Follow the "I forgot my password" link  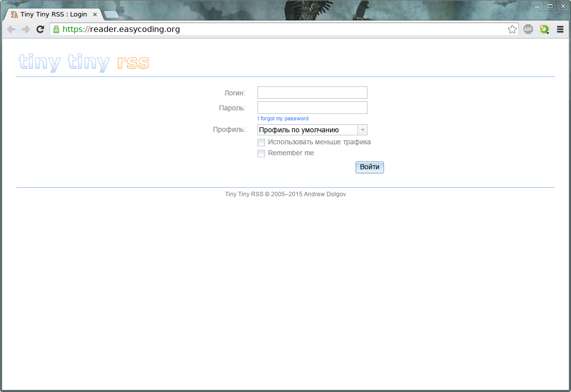(283, 119)
